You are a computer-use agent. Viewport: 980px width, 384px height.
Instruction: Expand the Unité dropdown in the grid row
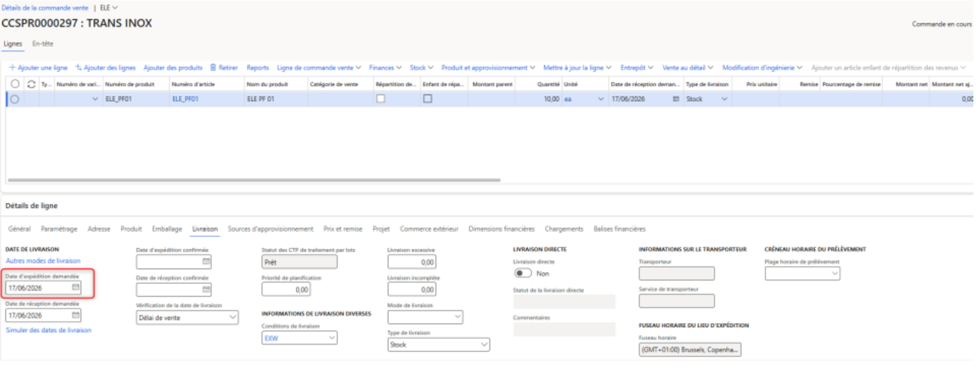[x=601, y=99]
